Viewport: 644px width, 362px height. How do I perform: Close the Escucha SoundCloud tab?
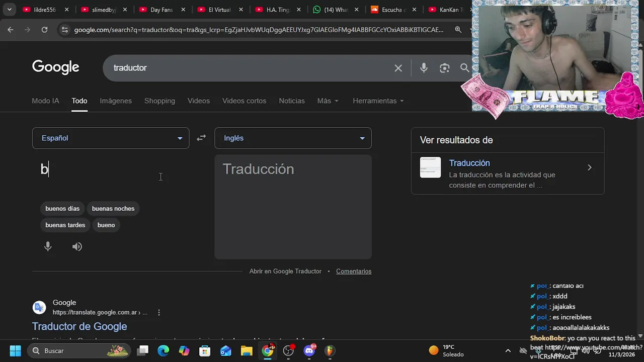point(415,10)
